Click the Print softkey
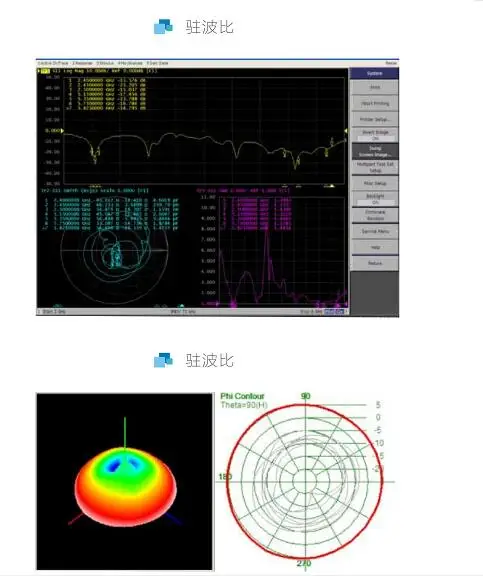The image size is (483, 576). 375,87
